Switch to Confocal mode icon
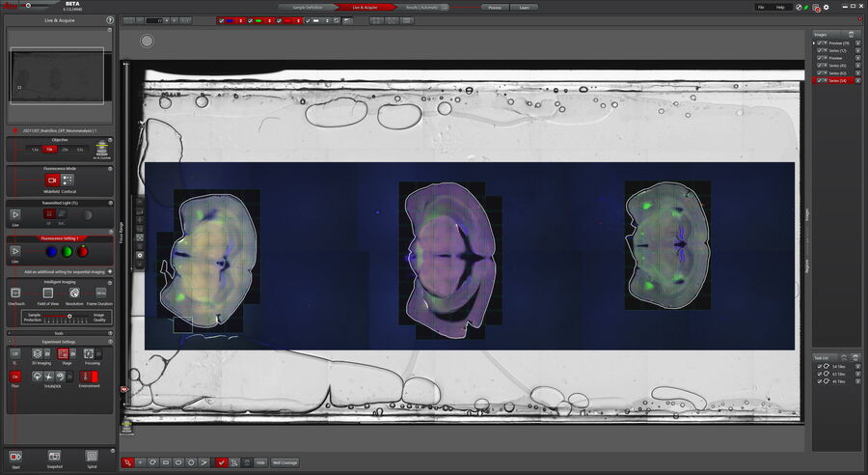868x475 pixels. pyautogui.click(x=68, y=181)
